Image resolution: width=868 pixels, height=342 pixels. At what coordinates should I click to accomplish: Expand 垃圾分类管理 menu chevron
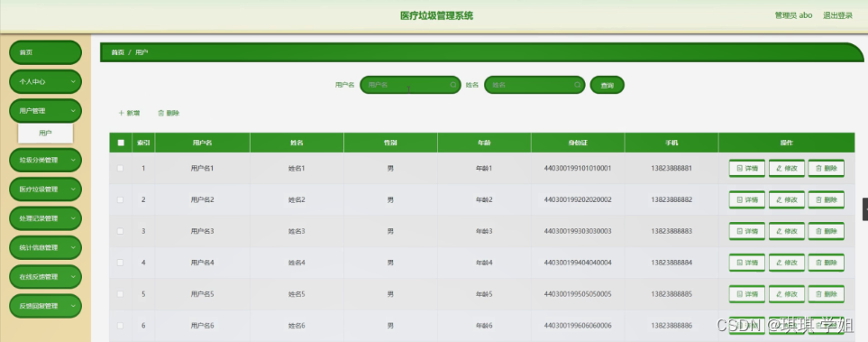tap(73, 161)
